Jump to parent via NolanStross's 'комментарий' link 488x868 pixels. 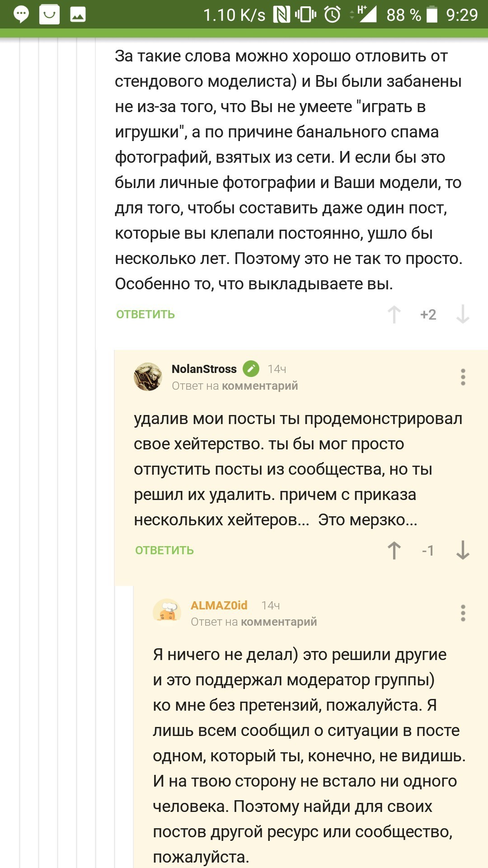tap(260, 386)
